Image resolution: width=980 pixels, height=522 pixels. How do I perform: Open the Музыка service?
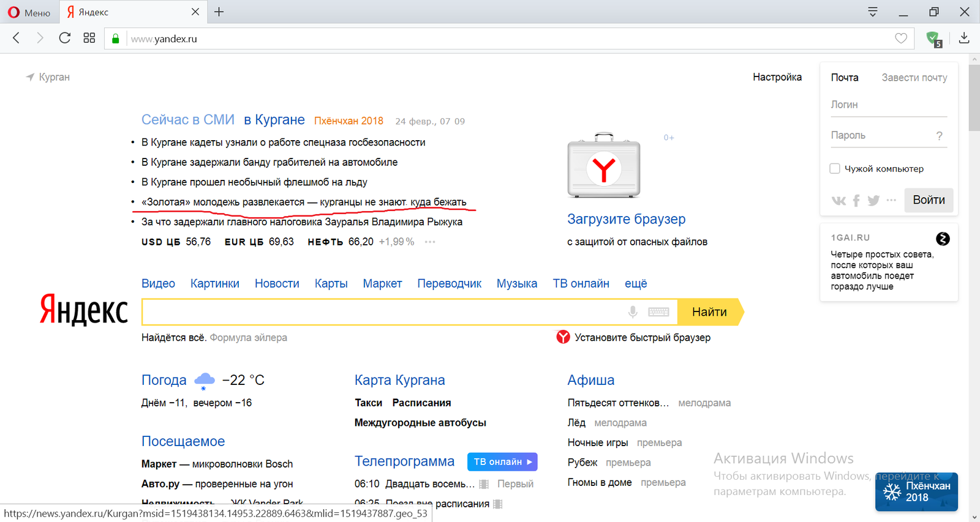click(x=517, y=283)
